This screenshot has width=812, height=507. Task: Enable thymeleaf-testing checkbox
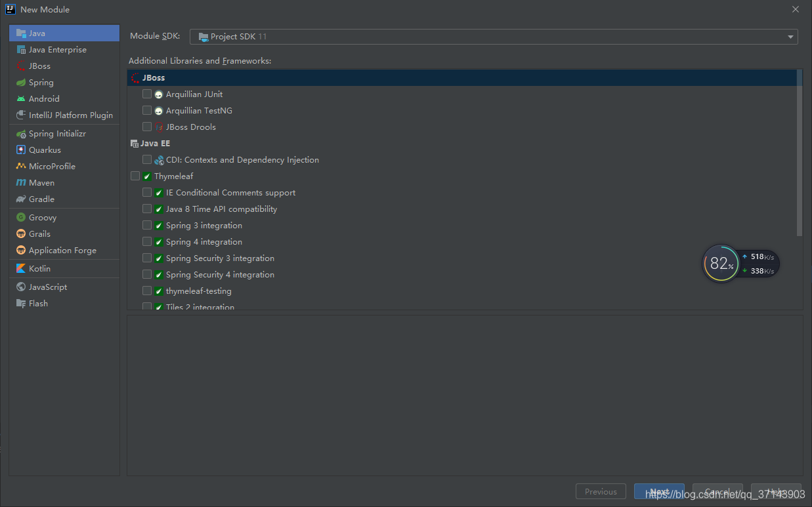tap(147, 291)
